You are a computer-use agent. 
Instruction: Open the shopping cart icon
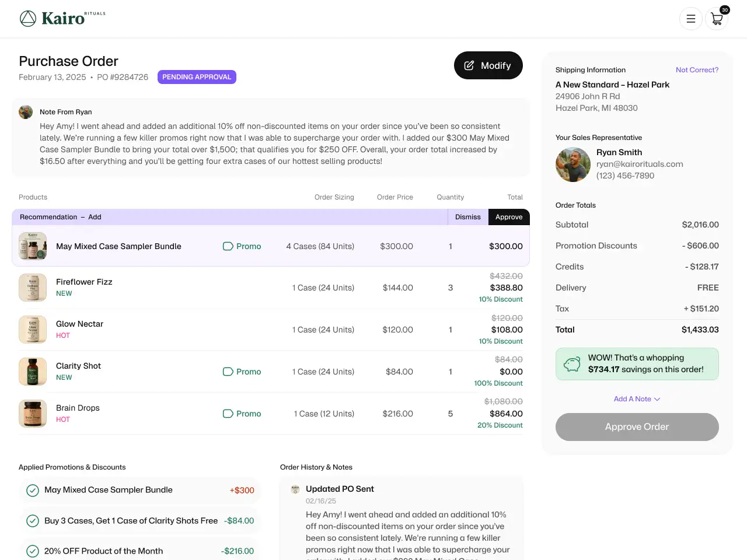(717, 19)
